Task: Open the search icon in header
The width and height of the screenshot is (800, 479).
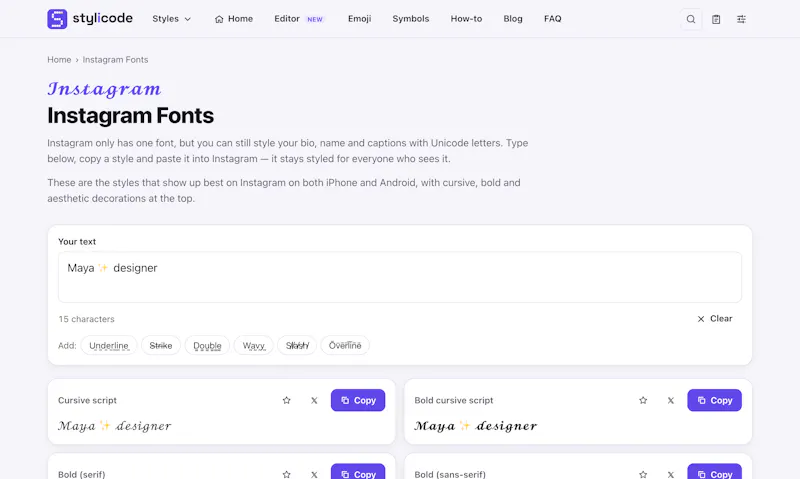Action: point(691,19)
